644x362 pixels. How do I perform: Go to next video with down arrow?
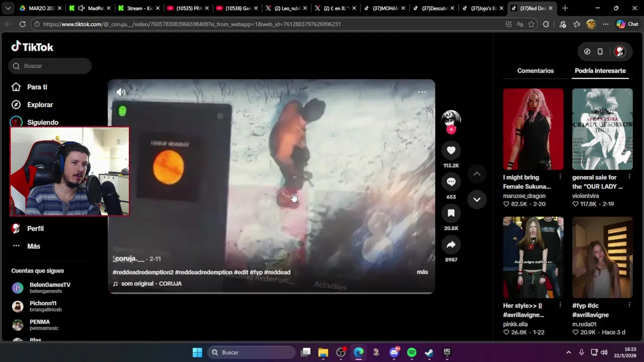[477, 200]
